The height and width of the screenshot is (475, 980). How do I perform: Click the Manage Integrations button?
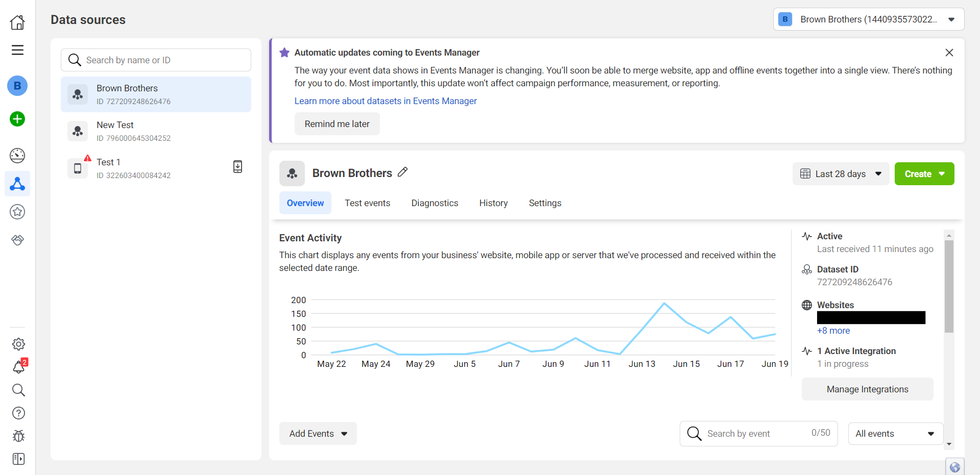click(x=867, y=389)
